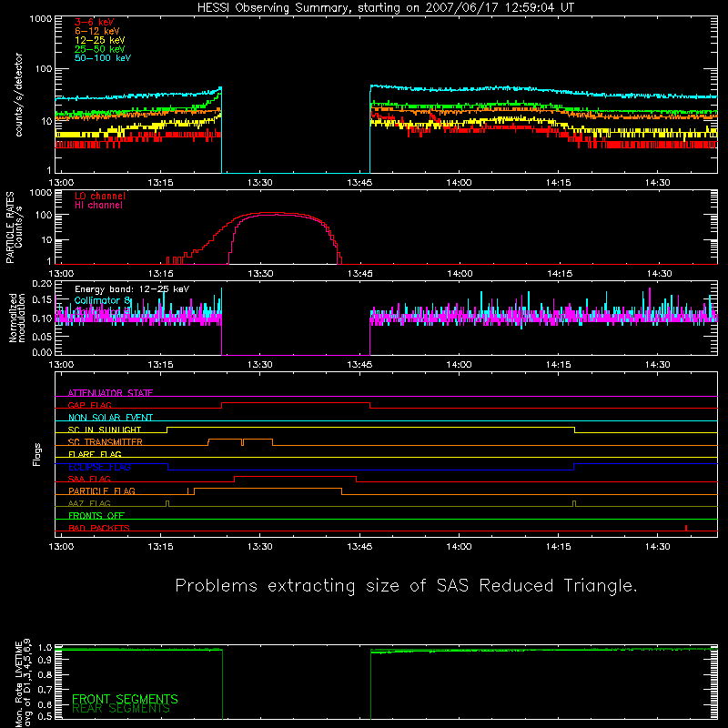Select the FRONT SEGMENTS legend label
The image size is (728, 728).
(x=125, y=699)
